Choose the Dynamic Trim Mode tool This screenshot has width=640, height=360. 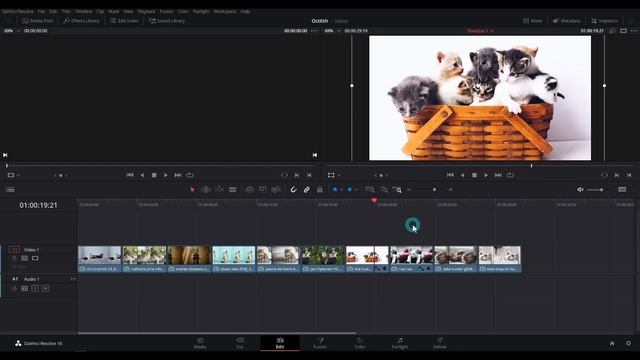(220, 189)
